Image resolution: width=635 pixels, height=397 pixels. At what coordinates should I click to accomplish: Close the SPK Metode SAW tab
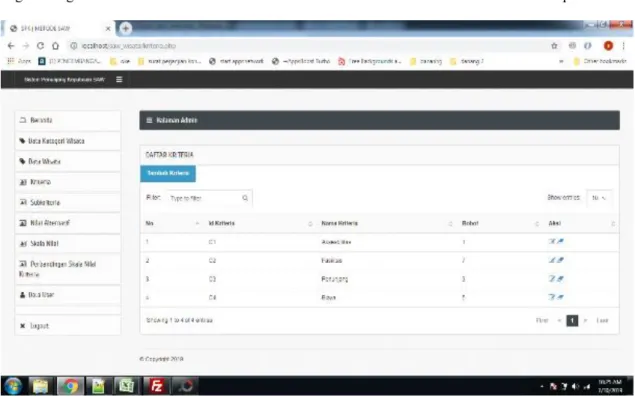tap(108, 28)
